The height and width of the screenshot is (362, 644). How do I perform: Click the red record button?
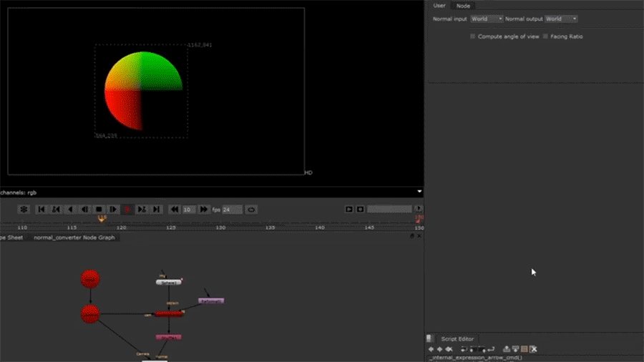coord(127,210)
